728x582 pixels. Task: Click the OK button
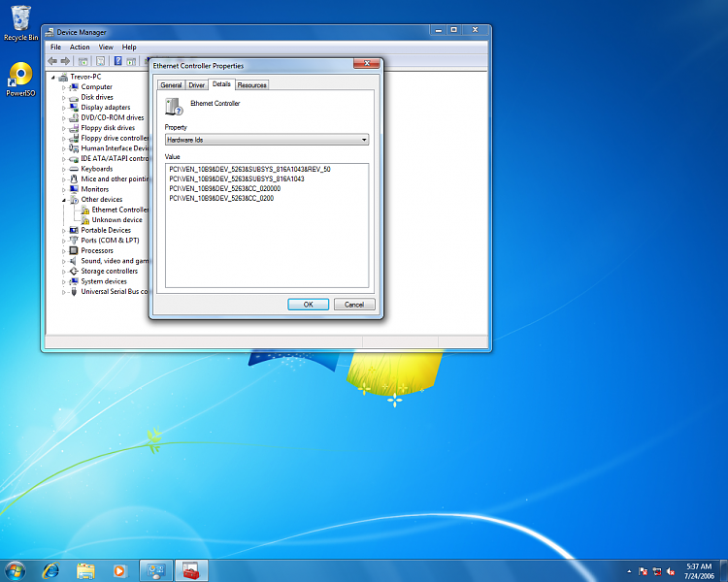click(x=309, y=305)
